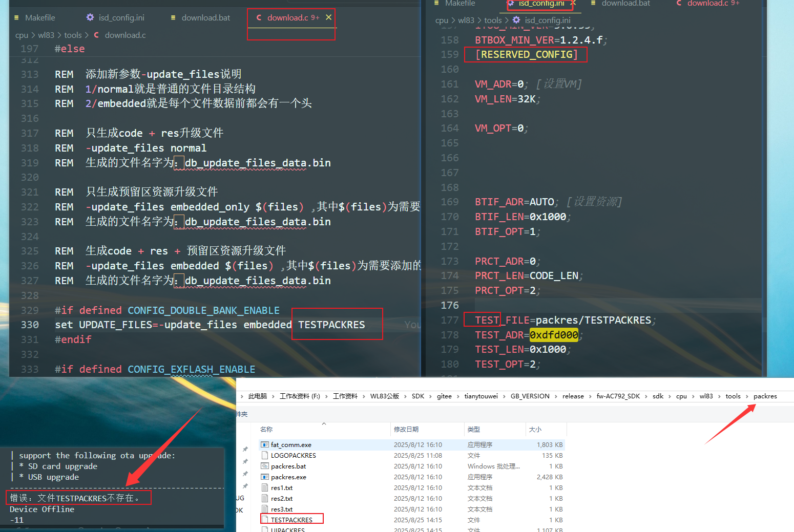Navigate to 'packres' in the Explorer address bar
The width and height of the screenshot is (794, 532).
pos(765,396)
